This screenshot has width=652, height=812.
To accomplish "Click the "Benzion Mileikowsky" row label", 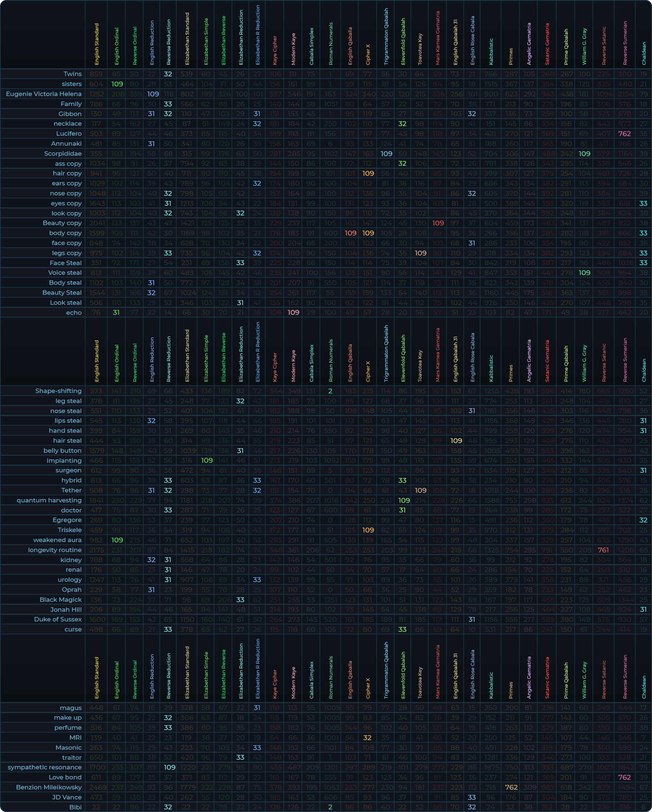I will tap(49, 787).
